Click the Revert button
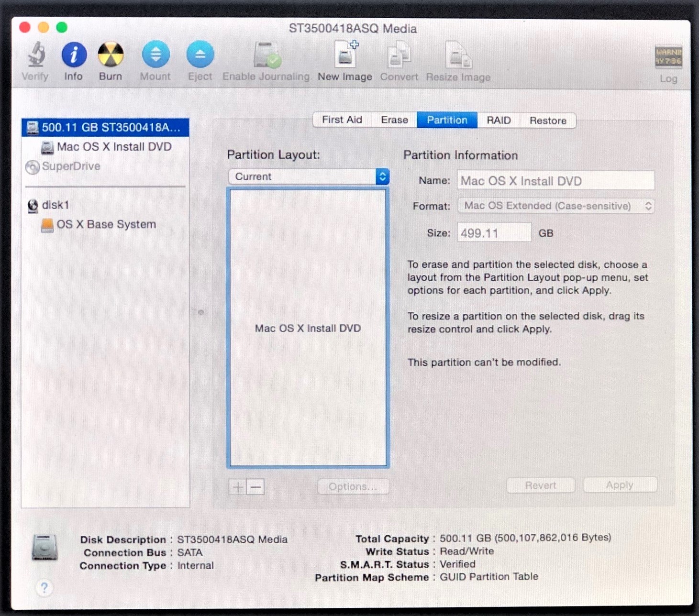 pyautogui.click(x=541, y=485)
